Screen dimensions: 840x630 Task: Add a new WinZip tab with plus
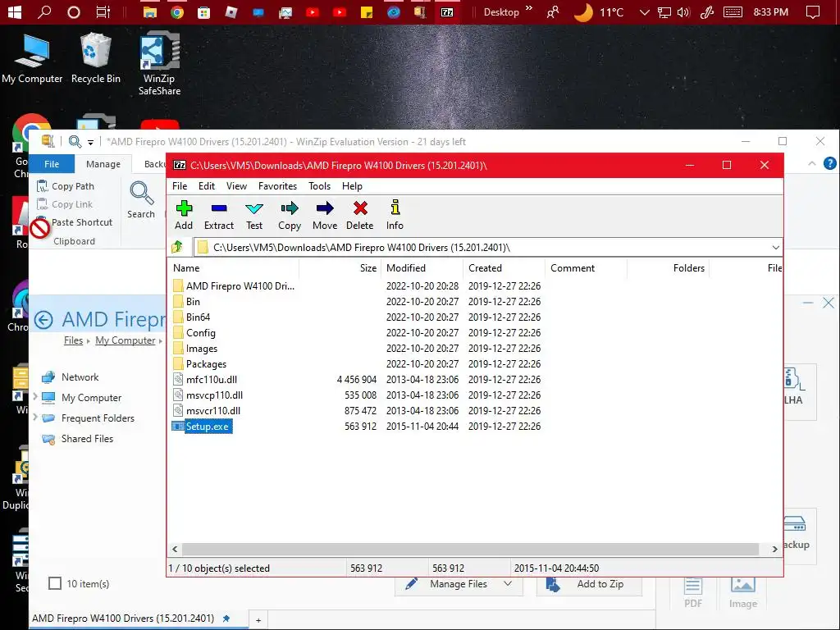[x=258, y=620]
